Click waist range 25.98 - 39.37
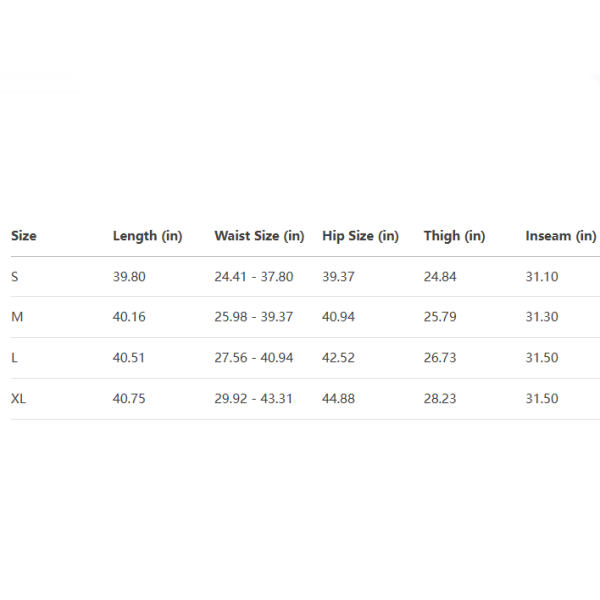Viewport: 600px width, 600px height. pyautogui.click(x=254, y=317)
